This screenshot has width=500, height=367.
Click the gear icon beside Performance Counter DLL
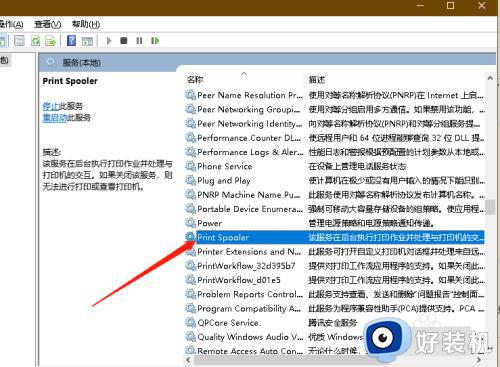click(190, 138)
